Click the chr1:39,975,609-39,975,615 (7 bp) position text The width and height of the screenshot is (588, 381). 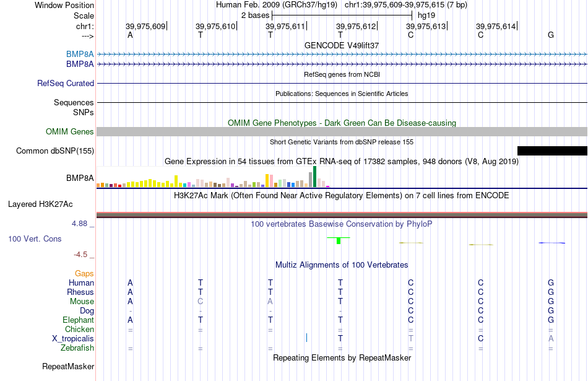coord(406,5)
